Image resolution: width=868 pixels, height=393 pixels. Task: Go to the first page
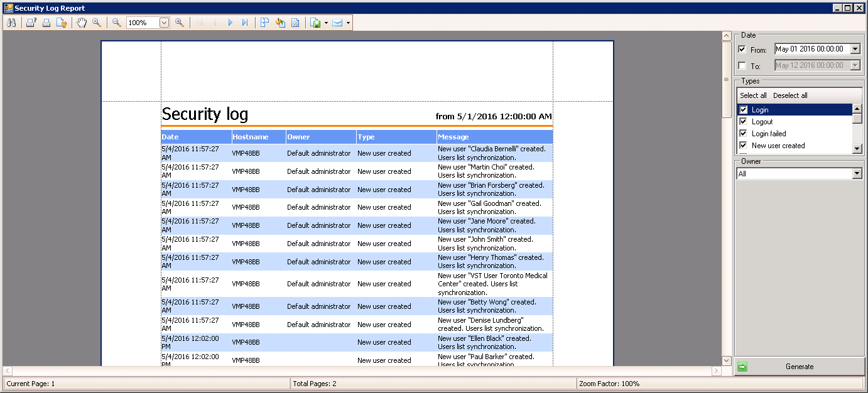[200, 23]
